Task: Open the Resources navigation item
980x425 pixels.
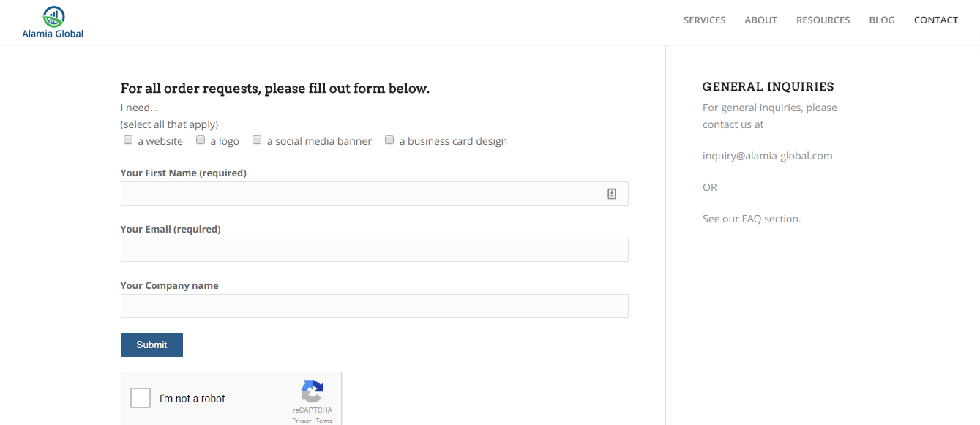Action: (823, 20)
